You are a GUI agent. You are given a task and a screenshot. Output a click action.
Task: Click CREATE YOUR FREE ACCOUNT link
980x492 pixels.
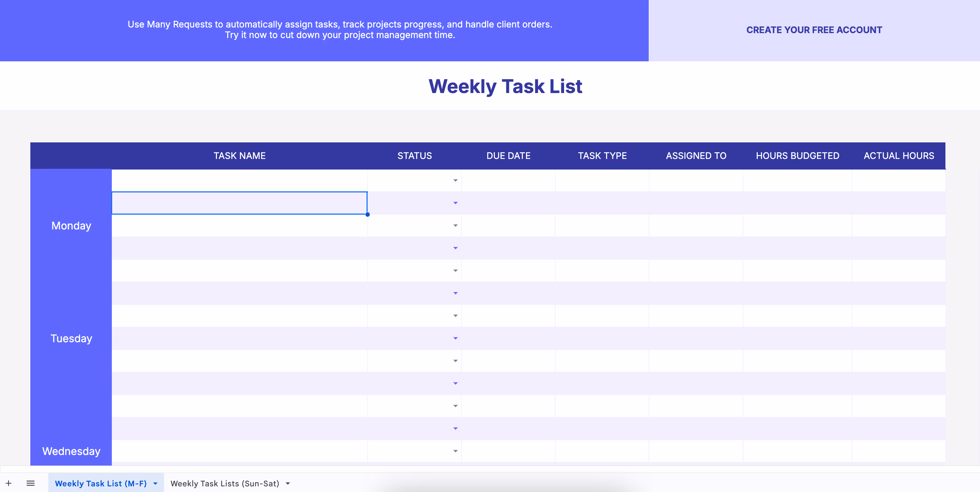[814, 30]
